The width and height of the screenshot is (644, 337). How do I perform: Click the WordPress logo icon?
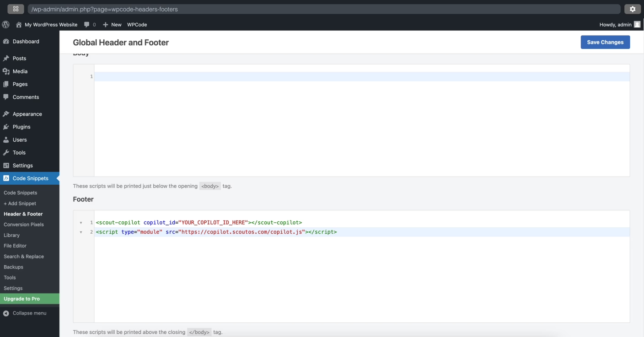click(5, 25)
